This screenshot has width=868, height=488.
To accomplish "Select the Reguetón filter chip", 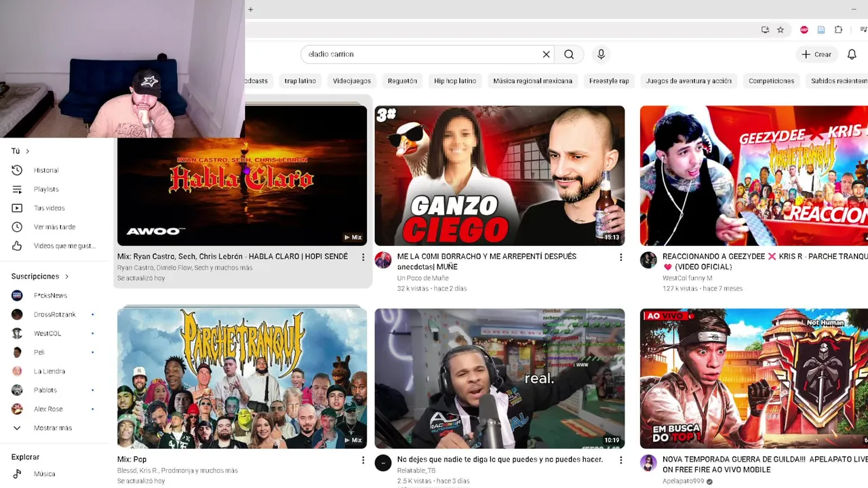I will (x=402, y=81).
